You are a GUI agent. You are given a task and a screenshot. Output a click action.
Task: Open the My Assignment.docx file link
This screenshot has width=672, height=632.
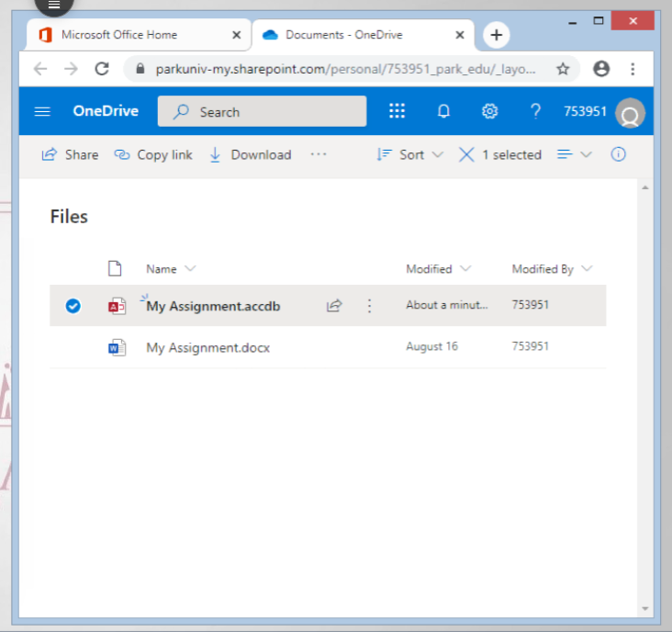[x=207, y=347]
